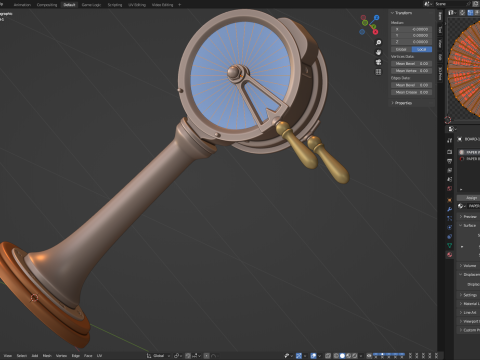Open the Modifiers wrench icon
Viewport: 480px width, 360px height.
point(450,209)
